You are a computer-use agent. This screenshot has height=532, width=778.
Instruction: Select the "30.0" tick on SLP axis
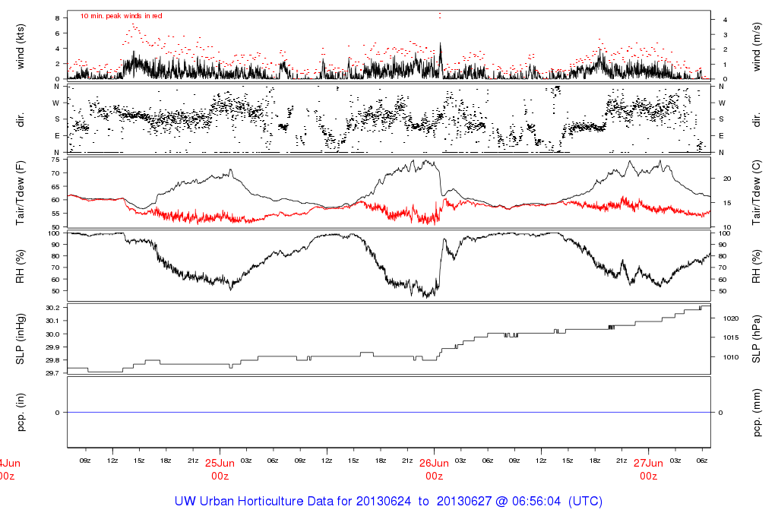pyautogui.click(x=52, y=334)
